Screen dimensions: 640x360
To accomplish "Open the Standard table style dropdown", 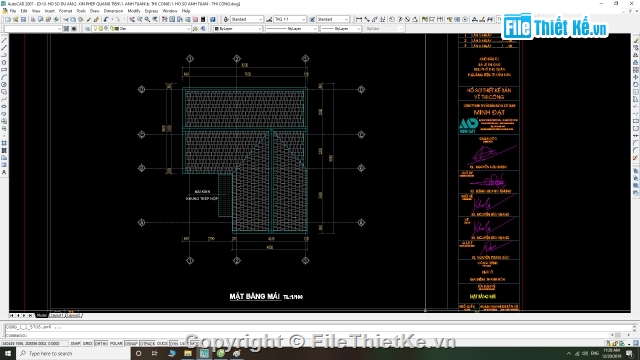I will [333, 19].
